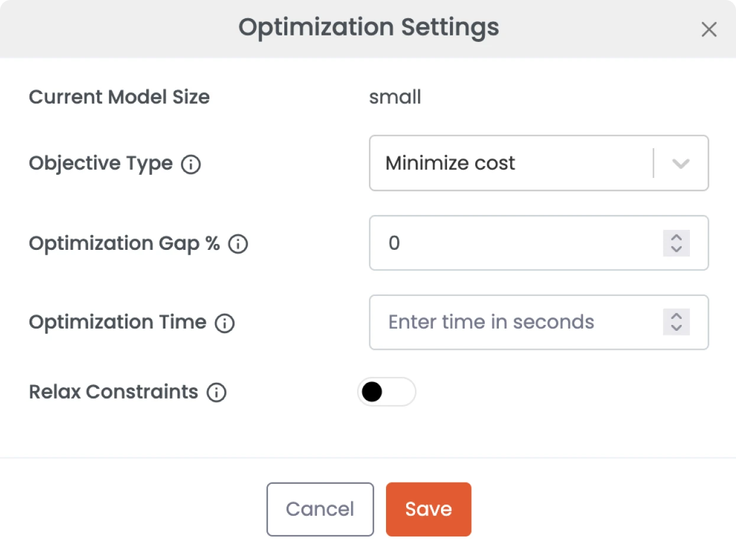Viewport: 736px width, 560px height.
Task: Click the info icon beside Objective Type
Action: tap(190, 164)
